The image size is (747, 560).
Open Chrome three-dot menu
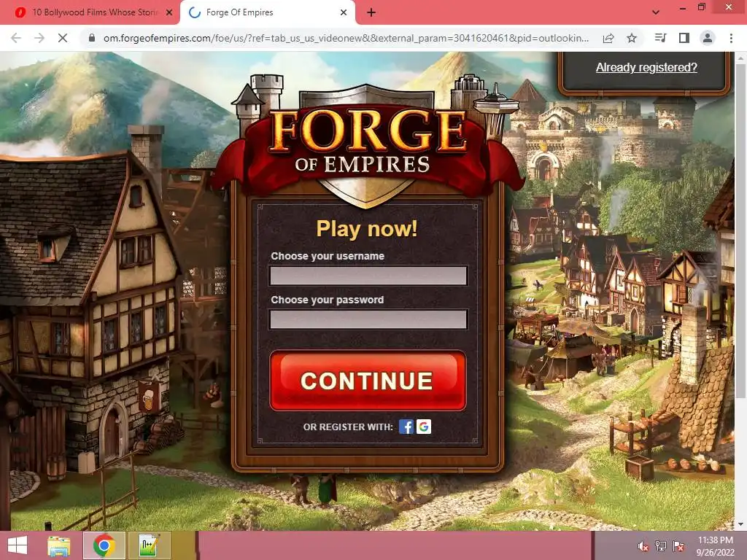coord(731,38)
